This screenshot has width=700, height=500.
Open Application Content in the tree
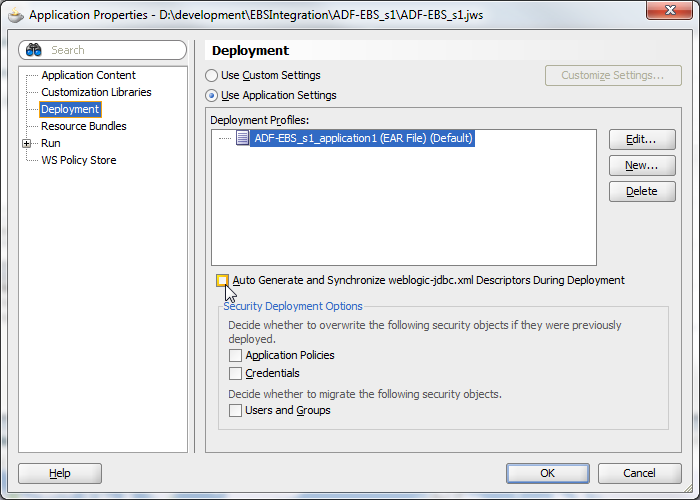coord(88,75)
